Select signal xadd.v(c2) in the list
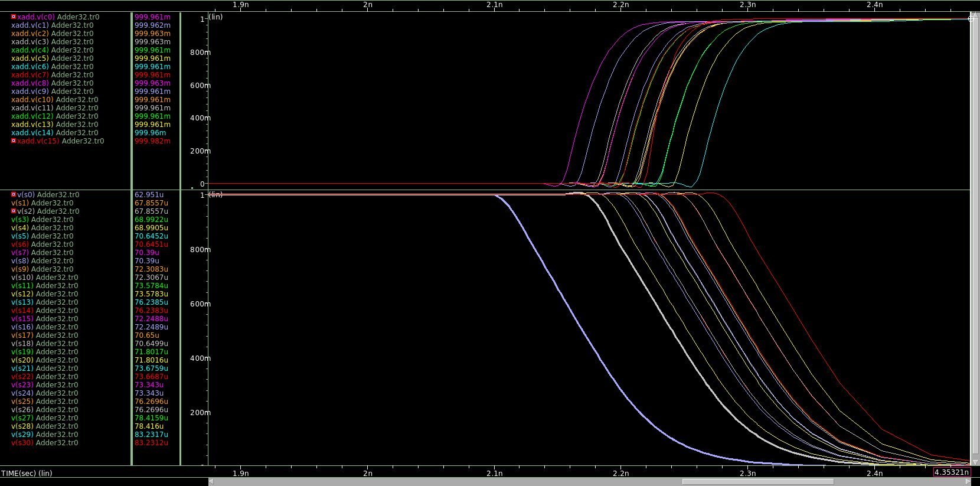 [52, 34]
